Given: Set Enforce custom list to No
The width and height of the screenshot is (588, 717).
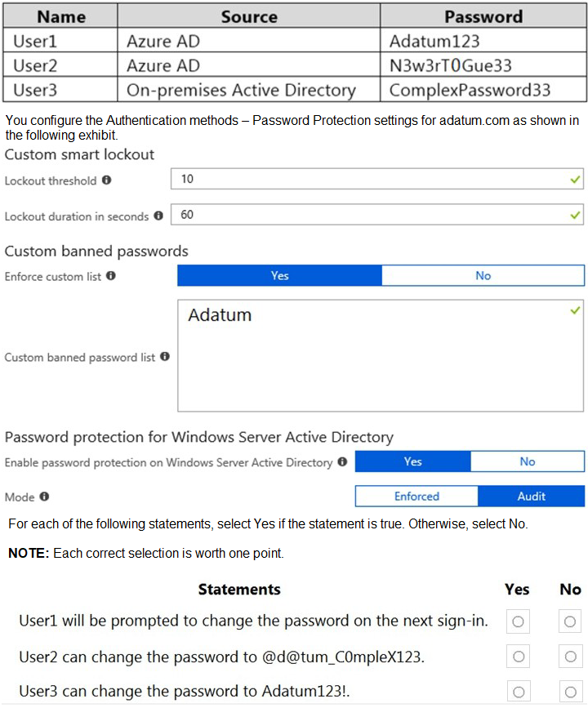Looking at the screenshot, I should tap(483, 275).
